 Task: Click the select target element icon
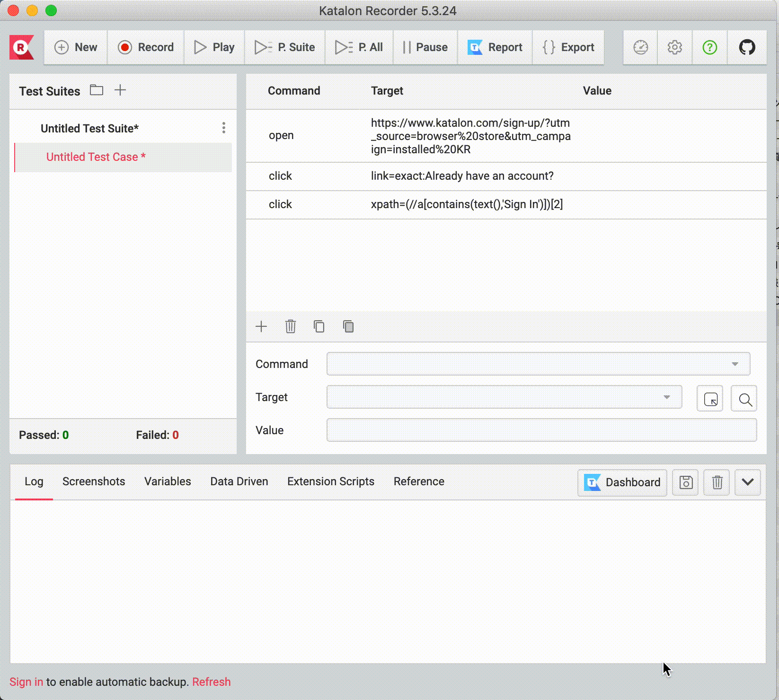pos(710,398)
